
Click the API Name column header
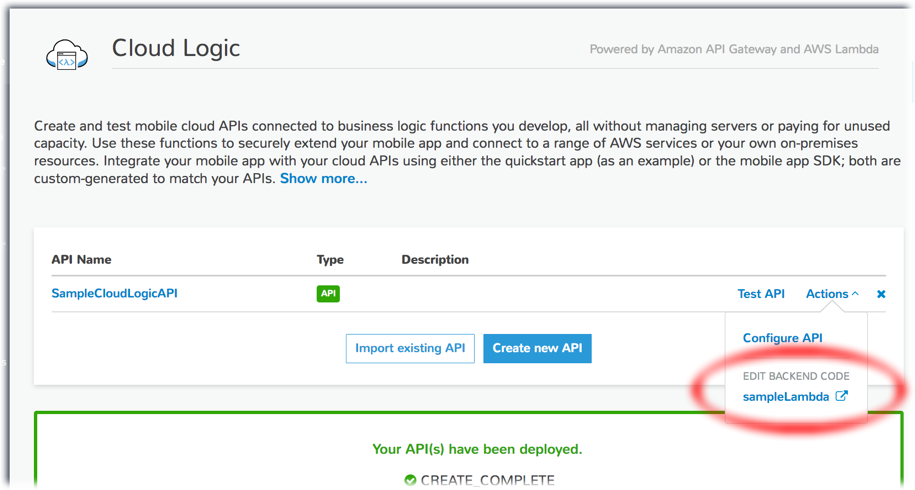pos(81,260)
